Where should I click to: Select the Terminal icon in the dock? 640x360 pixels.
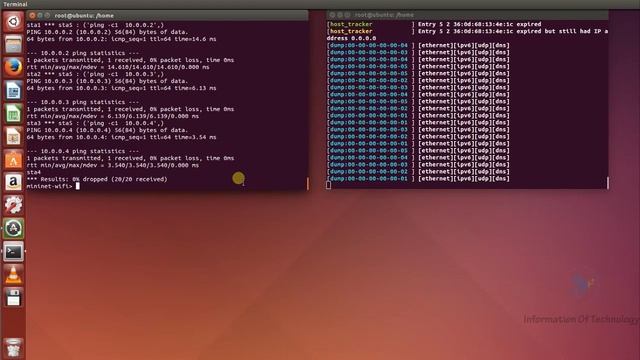click(x=13, y=251)
